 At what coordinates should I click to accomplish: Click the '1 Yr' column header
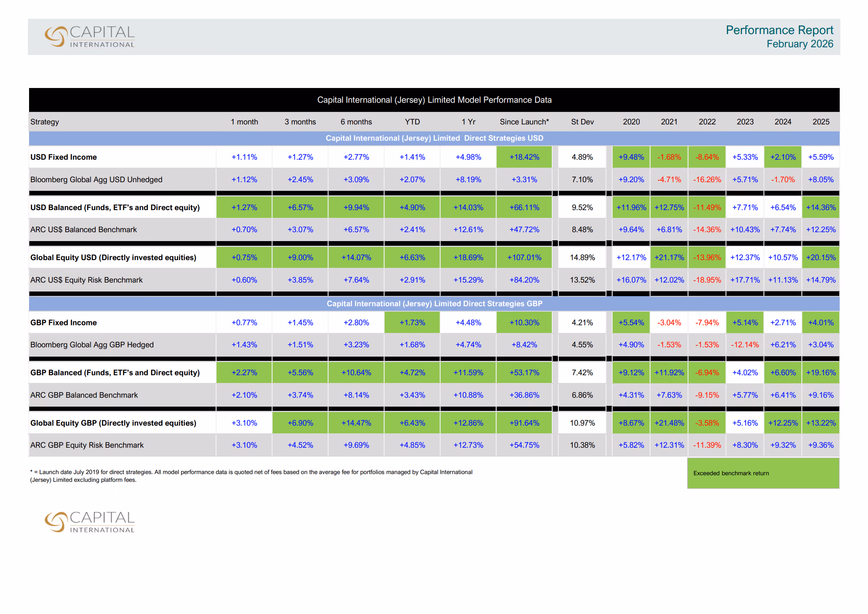click(x=468, y=122)
